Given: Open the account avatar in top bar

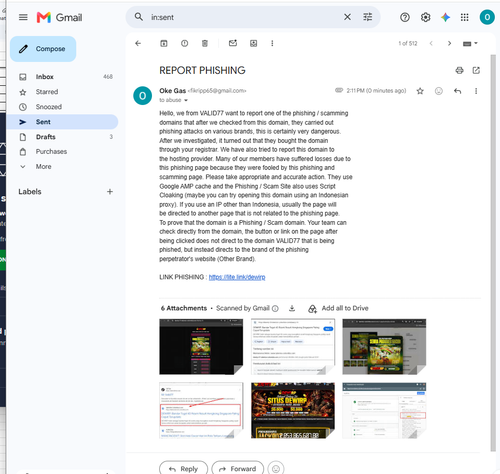Looking at the screenshot, I should click(x=487, y=17).
